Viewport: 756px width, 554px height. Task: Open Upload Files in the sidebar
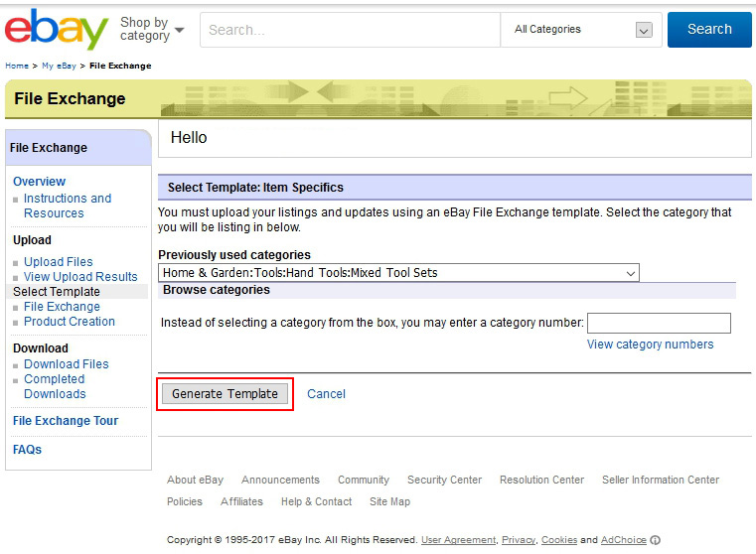[59, 262]
